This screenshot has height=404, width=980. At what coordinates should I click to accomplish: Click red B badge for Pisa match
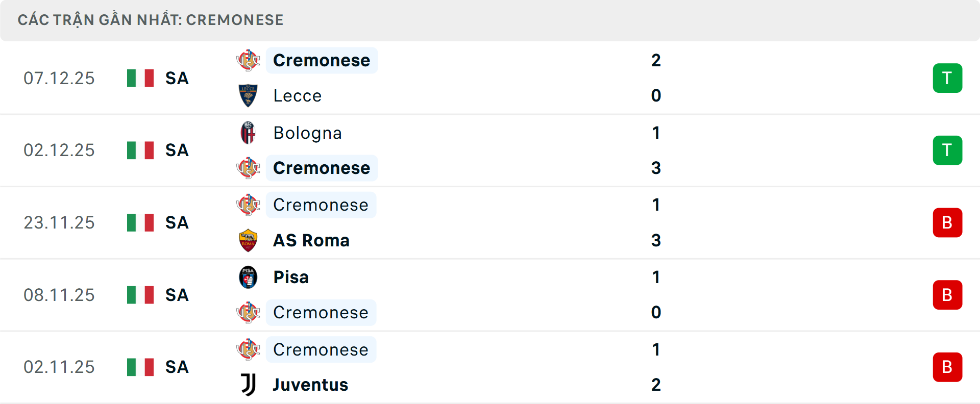tap(947, 295)
